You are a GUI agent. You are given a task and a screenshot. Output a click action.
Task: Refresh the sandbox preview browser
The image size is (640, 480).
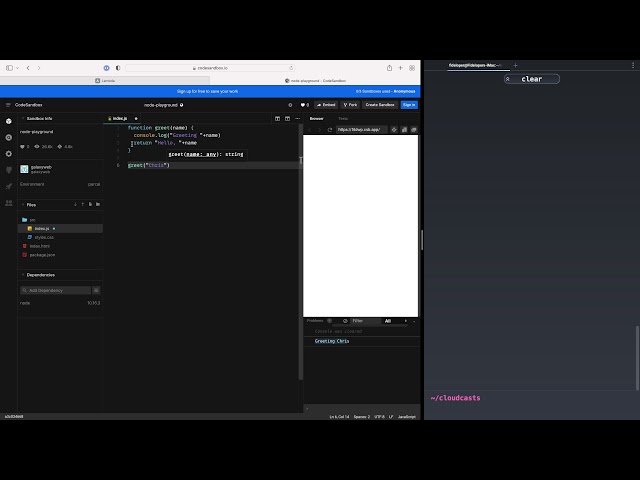coord(330,130)
